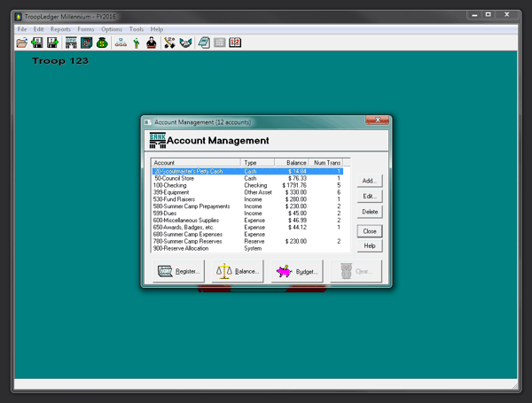Select the 530-Fund Raisers account
Screen dimensions: 532x403
[247, 199]
